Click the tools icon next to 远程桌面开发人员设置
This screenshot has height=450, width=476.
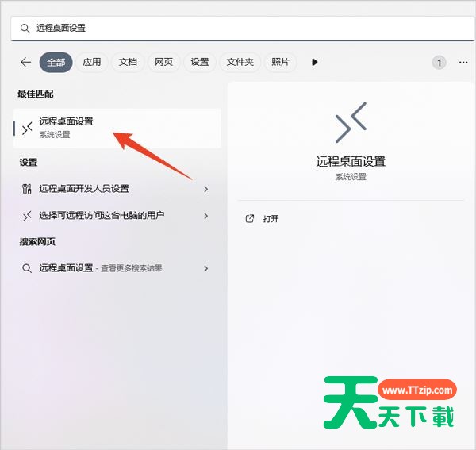click(x=27, y=189)
